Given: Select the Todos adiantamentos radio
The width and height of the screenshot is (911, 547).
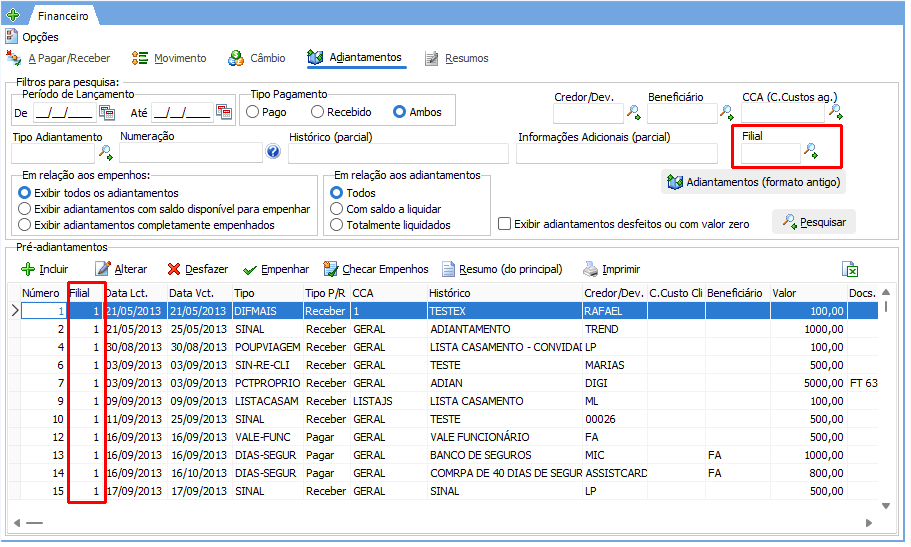Looking at the screenshot, I should [353, 193].
